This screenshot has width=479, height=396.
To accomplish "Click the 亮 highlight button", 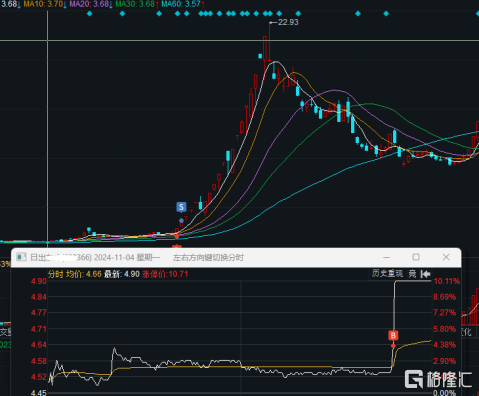I will 412,274.
